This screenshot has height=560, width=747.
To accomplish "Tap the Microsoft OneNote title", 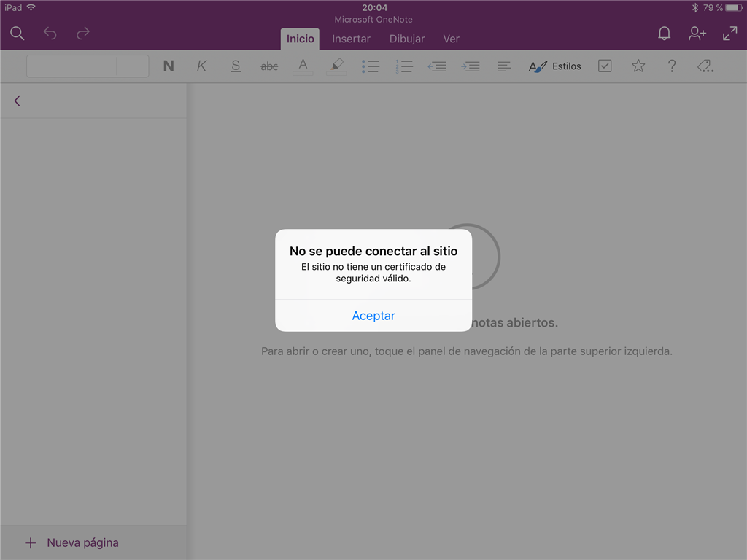I will tap(373, 20).
